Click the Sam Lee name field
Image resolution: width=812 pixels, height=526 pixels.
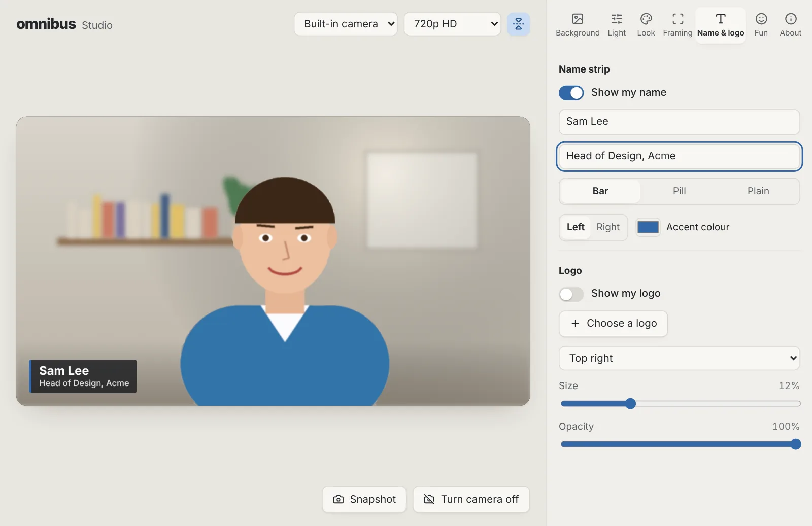tap(679, 122)
